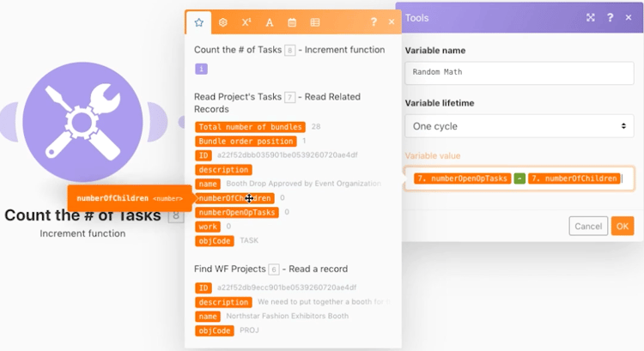644x351 pixels.
Task: Insert objCode item with value PROJ
Action: pyautogui.click(x=215, y=331)
